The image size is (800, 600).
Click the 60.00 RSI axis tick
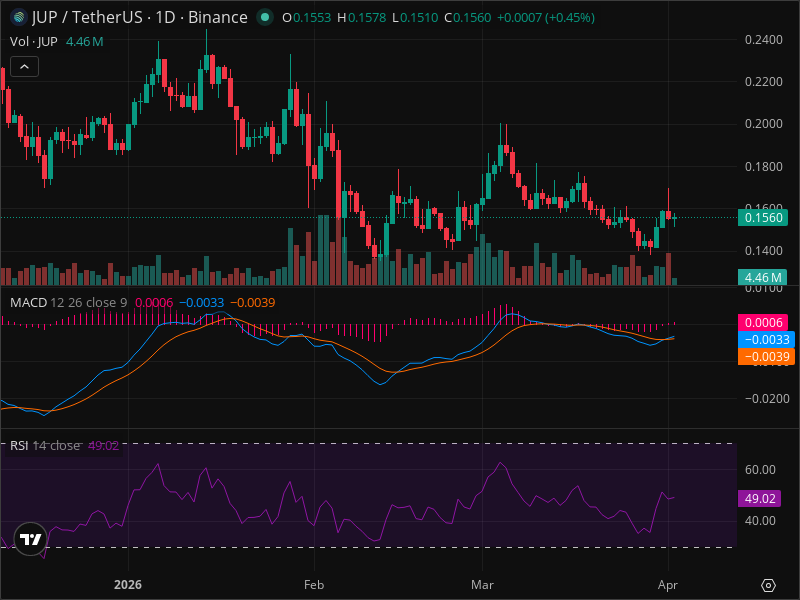[760, 469]
